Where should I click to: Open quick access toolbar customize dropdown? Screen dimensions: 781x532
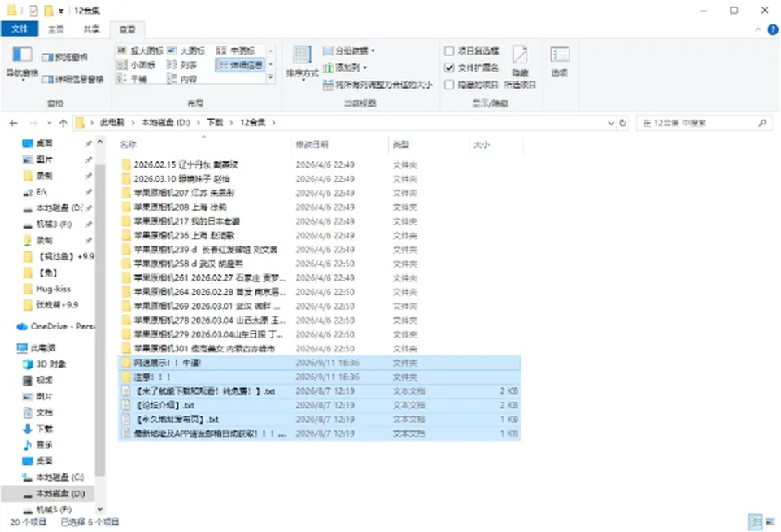click(x=61, y=11)
